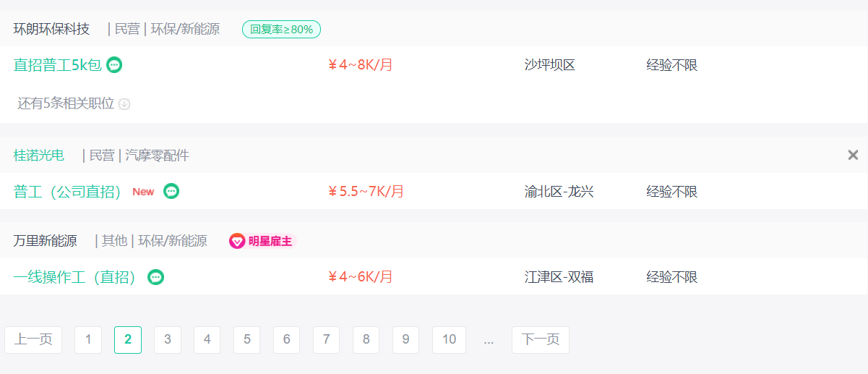Open company 万里新能源
The width and height of the screenshot is (868, 374).
pyautogui.click(x=45, y=241)
